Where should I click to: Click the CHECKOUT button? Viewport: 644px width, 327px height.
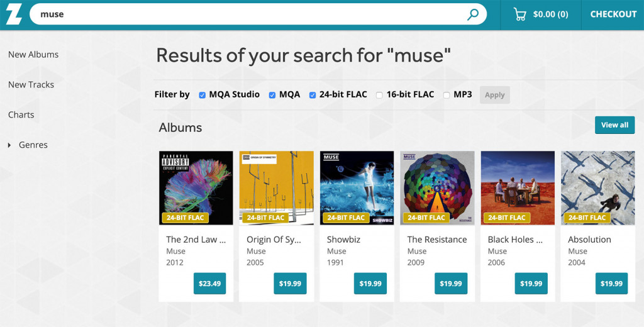pyautogui.click(x=613, y=14)
